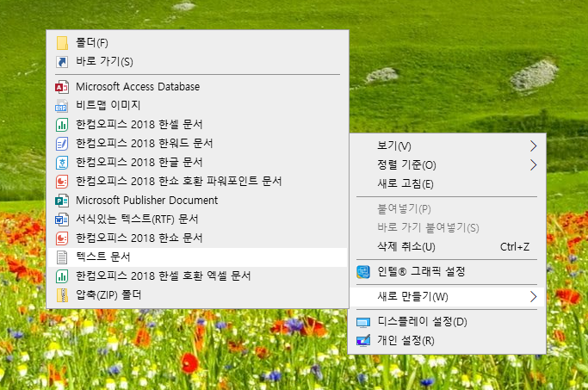The height and width of the screenshot is (390, 588).
Task: Click the blue pencil icon for 한워드 문서
Action: [x=62, y=144]
